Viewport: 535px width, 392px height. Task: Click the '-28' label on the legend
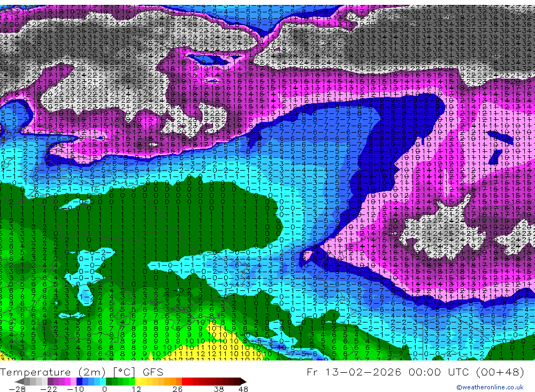coord(17,389)
